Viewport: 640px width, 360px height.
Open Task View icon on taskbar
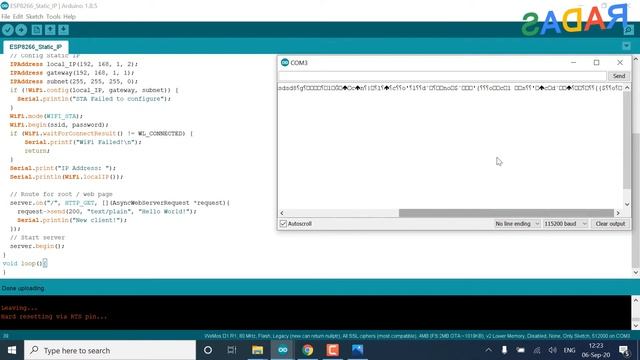click(x=232, y=350)
